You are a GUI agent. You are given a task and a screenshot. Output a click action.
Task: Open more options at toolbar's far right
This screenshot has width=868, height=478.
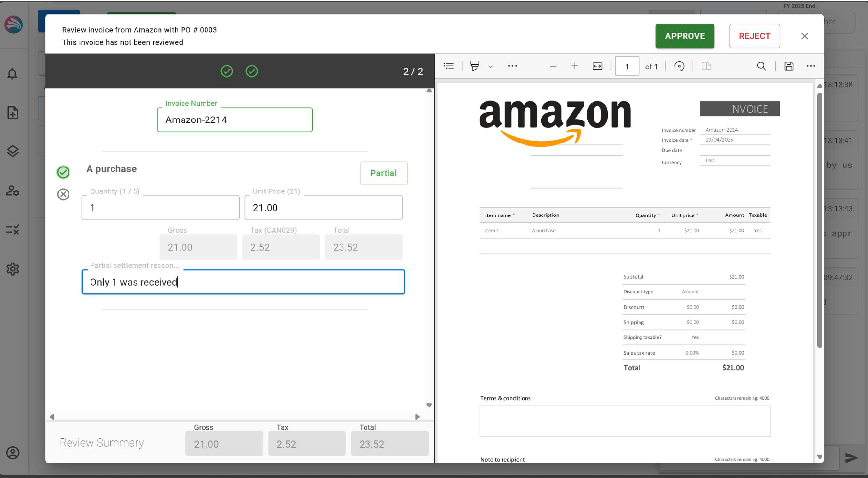pos(811,66)
